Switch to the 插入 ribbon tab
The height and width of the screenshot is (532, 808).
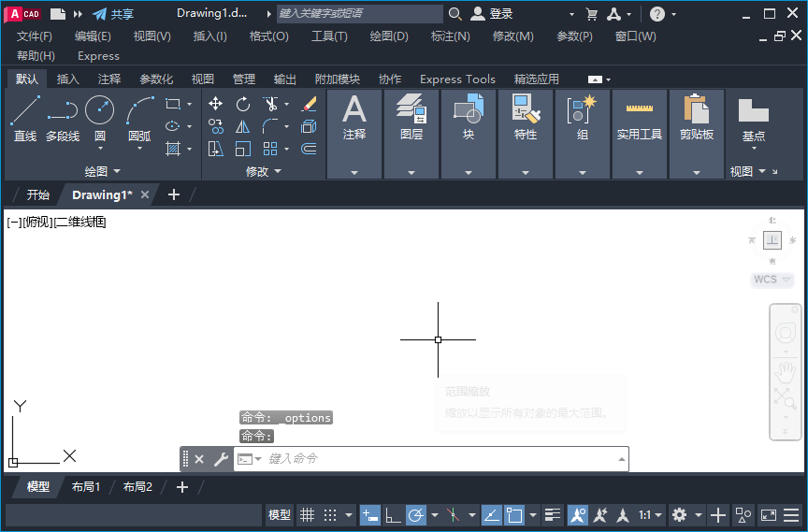click(x=67, y=79)
